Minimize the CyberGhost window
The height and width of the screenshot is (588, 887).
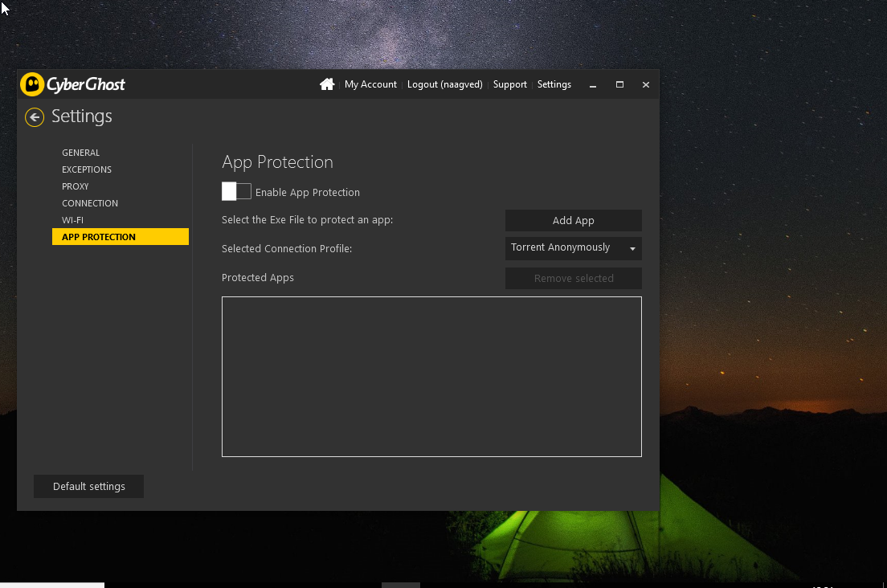(593, 85)
